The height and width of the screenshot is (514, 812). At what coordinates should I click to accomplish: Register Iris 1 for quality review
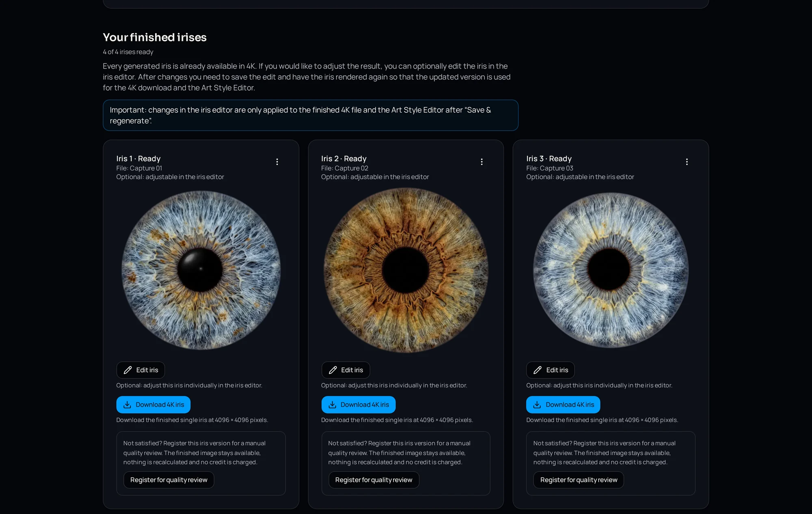pos(169,480)
